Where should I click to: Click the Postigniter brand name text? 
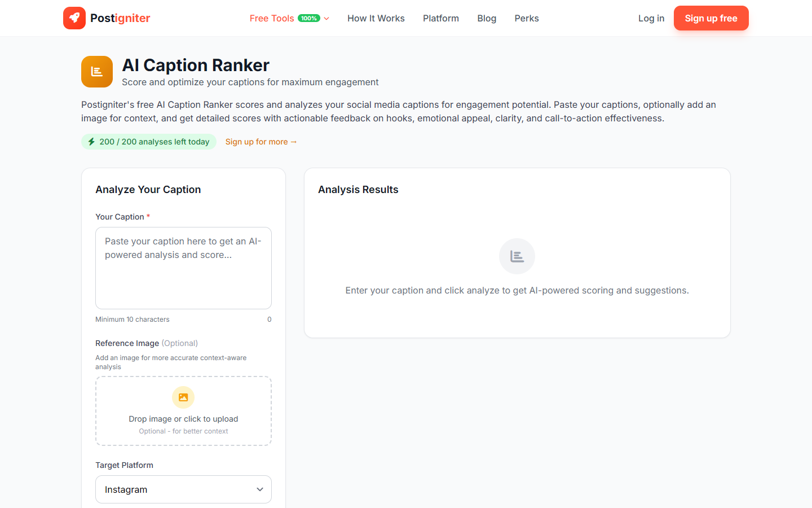(x=120, y=18)
